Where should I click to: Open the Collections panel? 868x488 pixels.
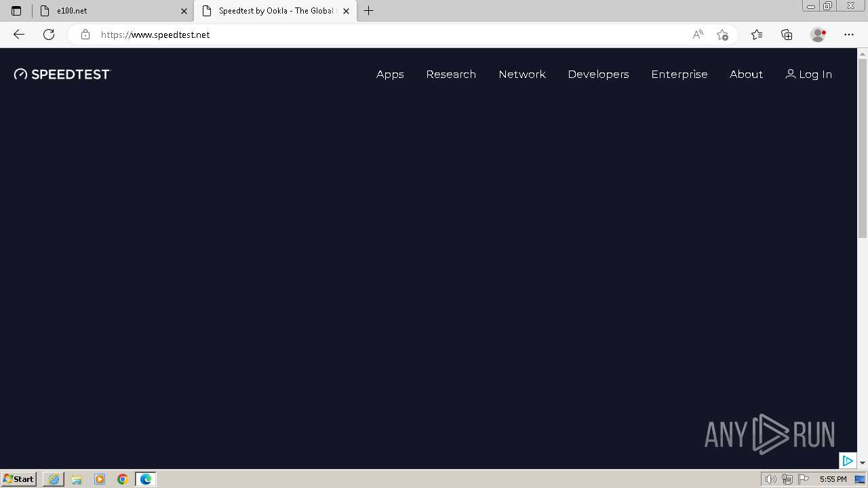(x=787, y=35)
